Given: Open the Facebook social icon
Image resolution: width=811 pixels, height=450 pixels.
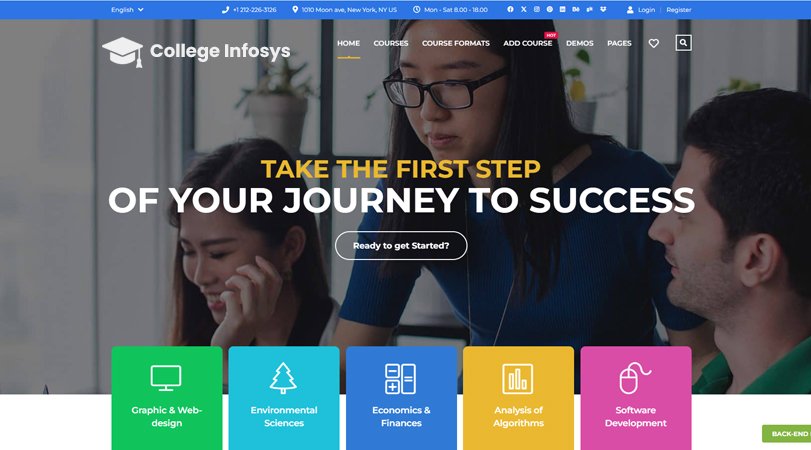Looking at the screenshot, I should tap(510, 9).
